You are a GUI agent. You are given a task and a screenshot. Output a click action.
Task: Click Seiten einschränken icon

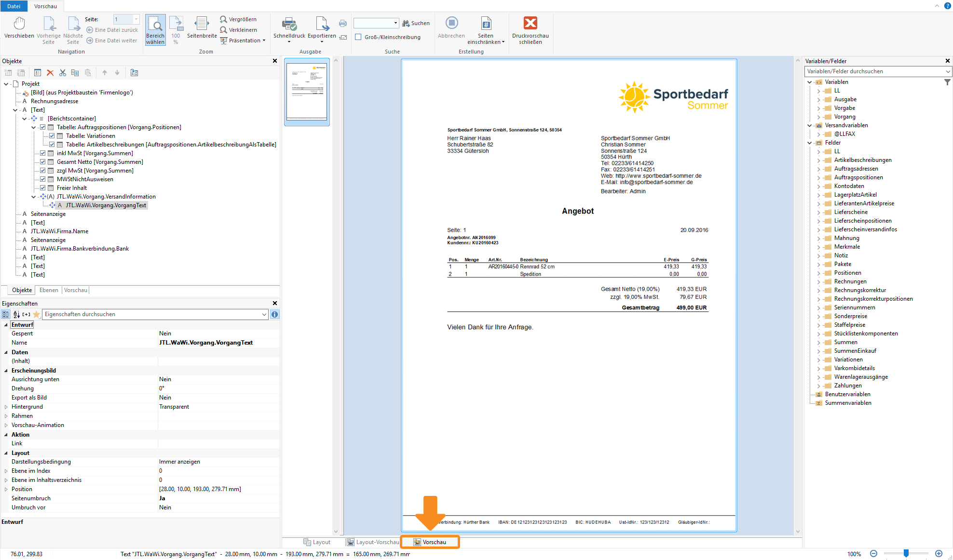[486, 24]
